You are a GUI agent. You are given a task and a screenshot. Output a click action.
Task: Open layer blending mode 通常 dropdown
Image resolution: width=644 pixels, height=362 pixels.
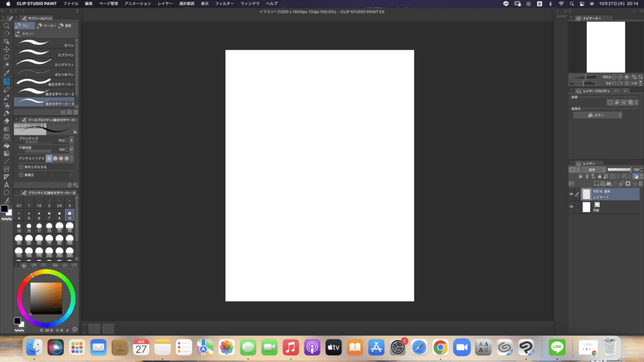(594, 170)
